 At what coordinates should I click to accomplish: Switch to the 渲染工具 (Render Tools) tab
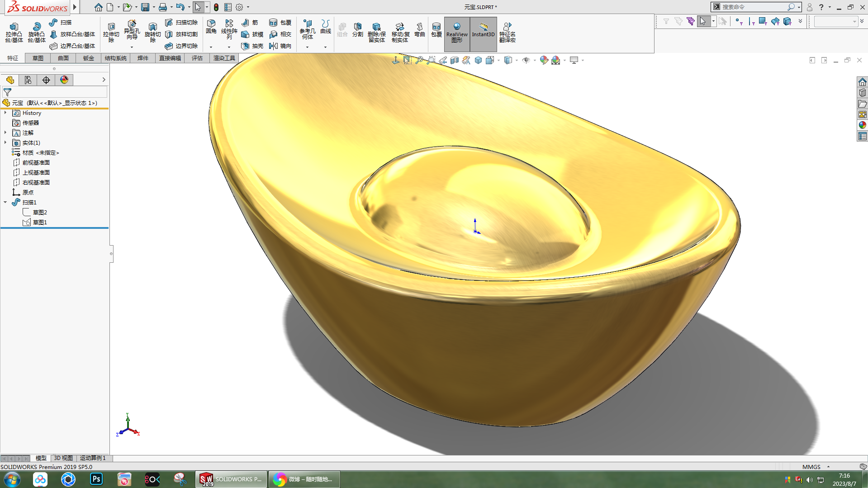click(x=224, y=58)
